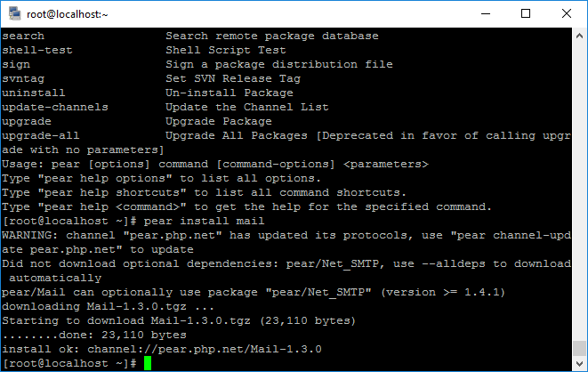Click the green terminal cursor block
This screenshot has width=588, height=372.
pos(148,363)
